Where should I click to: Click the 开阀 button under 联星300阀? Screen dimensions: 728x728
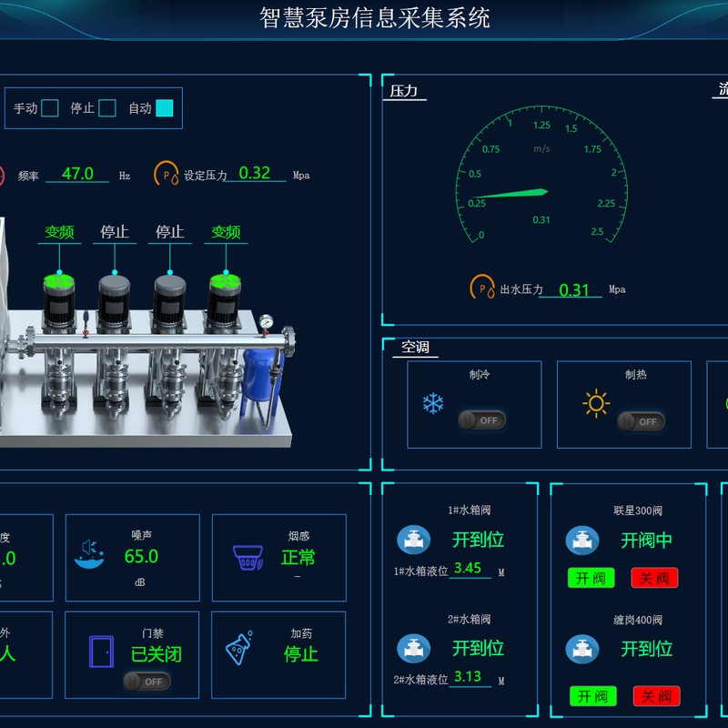tap(591, 578)
